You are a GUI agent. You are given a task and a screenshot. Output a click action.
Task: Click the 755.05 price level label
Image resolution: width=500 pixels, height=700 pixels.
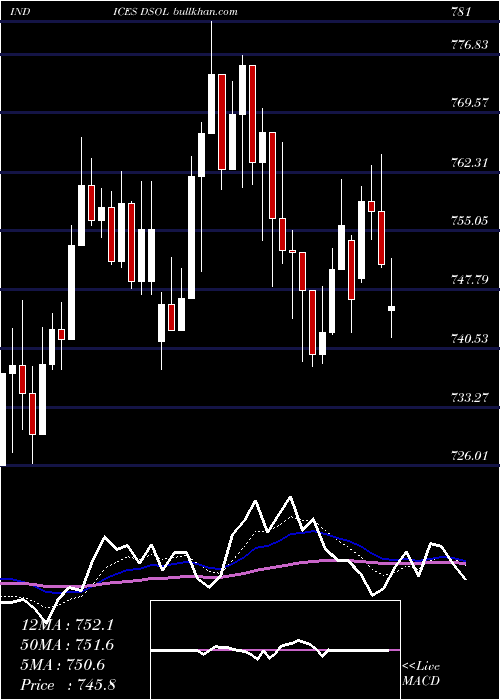click(x=470, y=221)
